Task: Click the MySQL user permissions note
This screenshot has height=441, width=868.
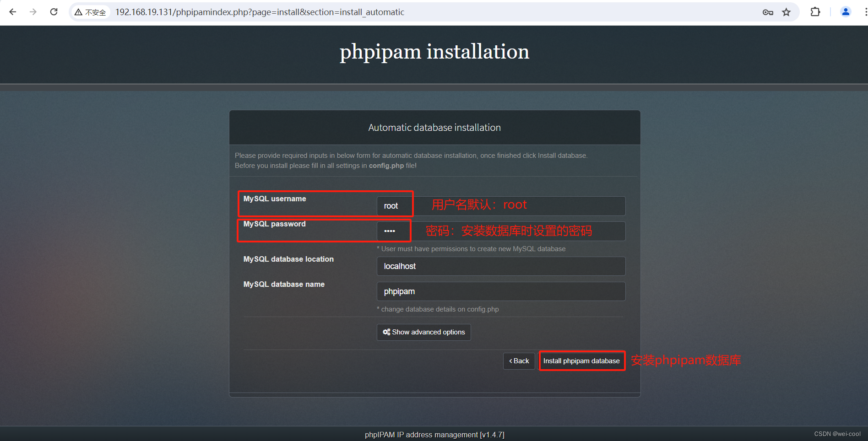Action: [x=471, y=249]
